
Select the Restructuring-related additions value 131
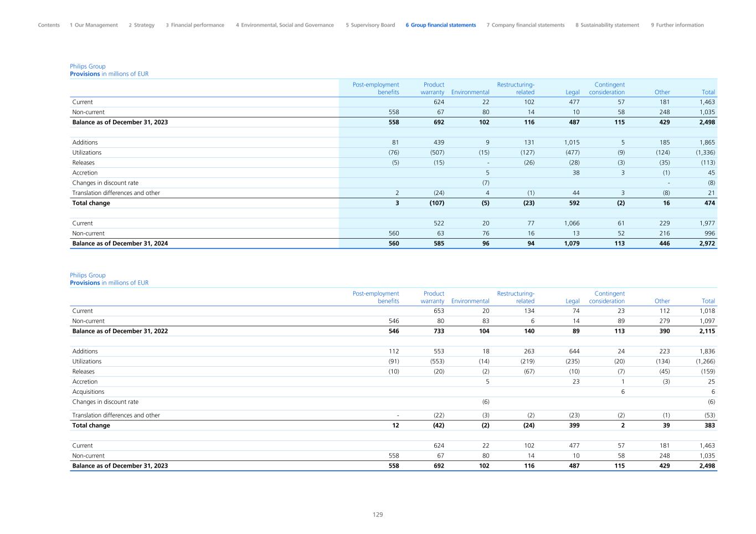point(529,142)
